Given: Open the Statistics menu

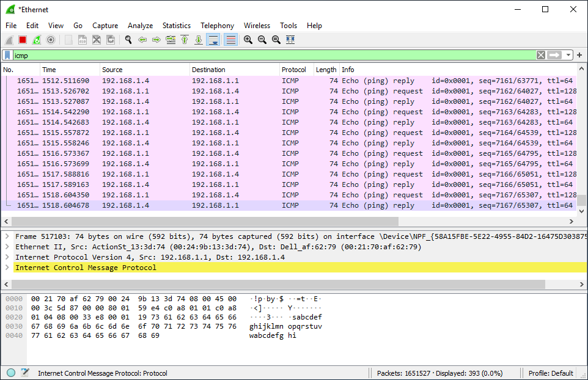Looking at the screenshot, I should point(177,26).
